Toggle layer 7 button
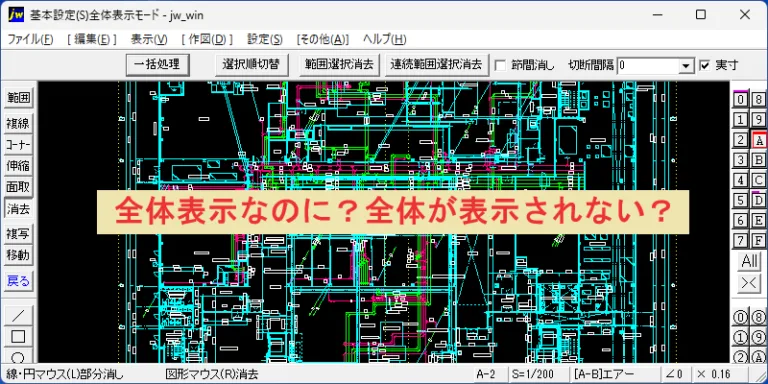The image size is (768, 384). (741, 240)
